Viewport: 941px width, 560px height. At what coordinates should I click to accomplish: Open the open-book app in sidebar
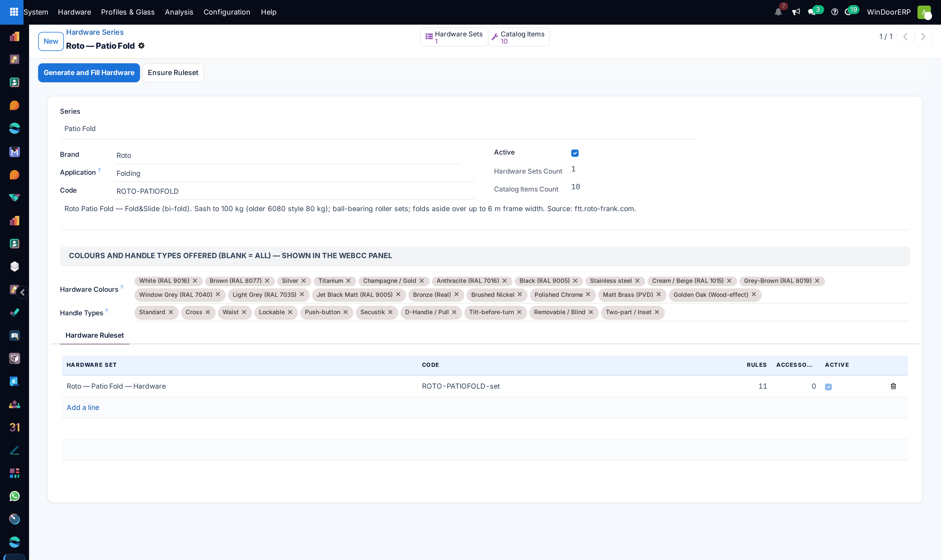pyautogui.click(x=14, y=335)
